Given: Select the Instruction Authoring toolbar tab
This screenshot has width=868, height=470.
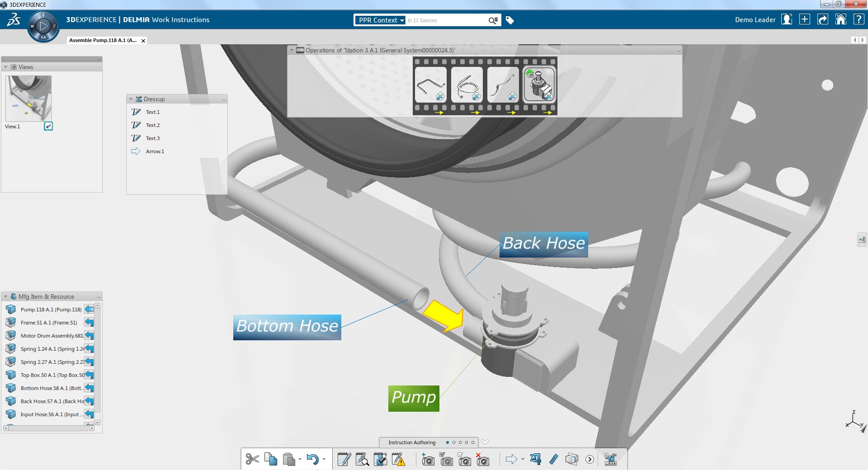Looking at the screenshot, I should (x=412, y=442).
